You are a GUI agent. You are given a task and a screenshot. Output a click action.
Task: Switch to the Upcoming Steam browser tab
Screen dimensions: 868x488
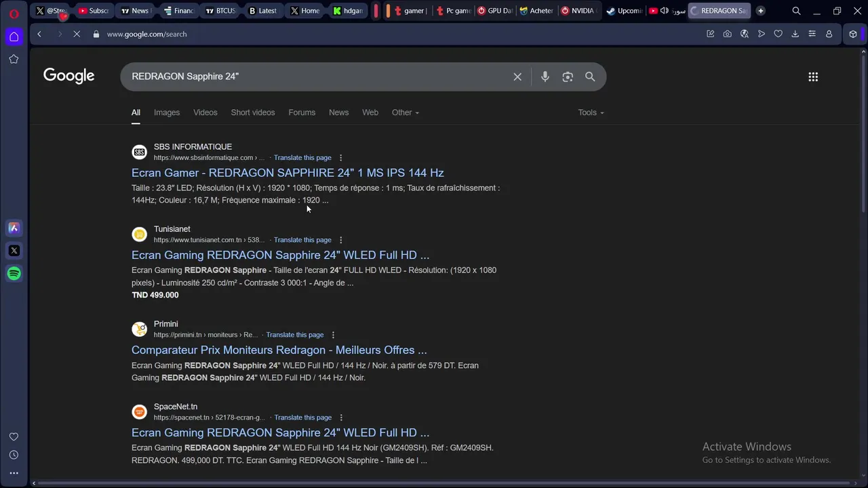tap(624, 11)
